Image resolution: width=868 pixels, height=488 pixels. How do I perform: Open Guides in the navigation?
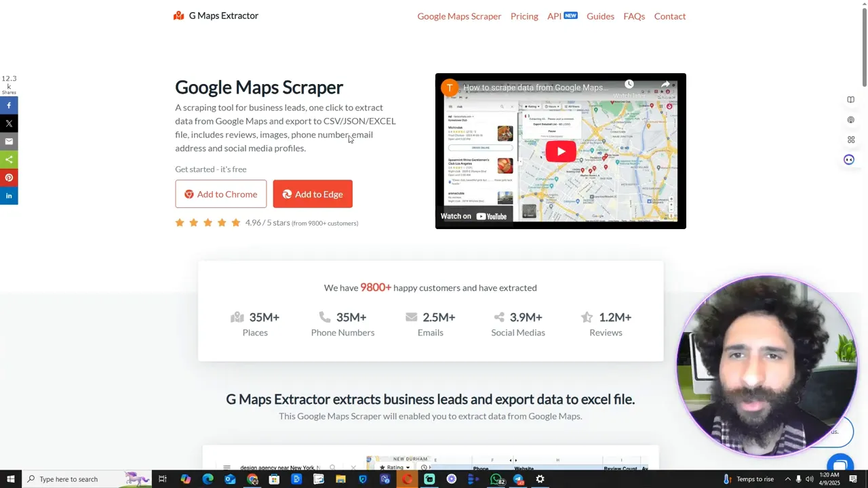click(x=600, y=16)
